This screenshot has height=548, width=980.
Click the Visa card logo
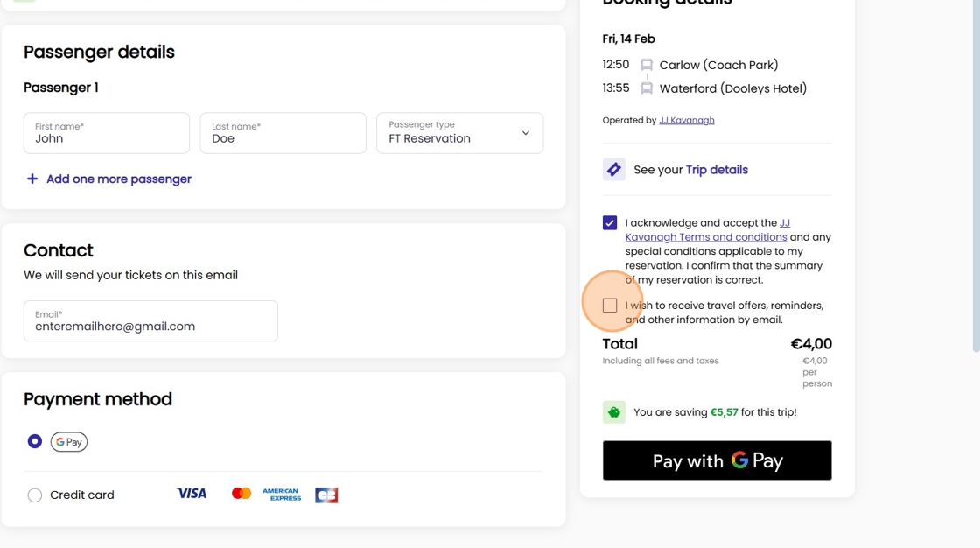click(x=192, y=494)
